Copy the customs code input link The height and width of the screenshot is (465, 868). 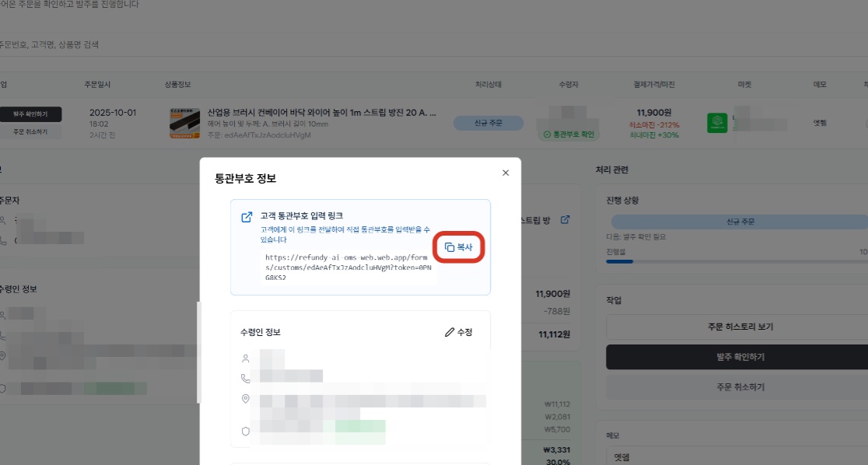(458, 247)
